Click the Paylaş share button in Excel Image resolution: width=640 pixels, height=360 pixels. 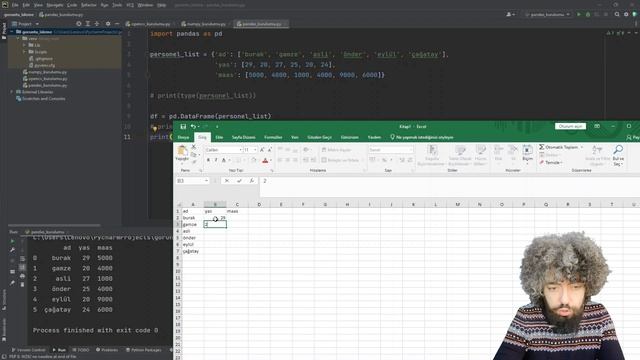click(633, 138)
